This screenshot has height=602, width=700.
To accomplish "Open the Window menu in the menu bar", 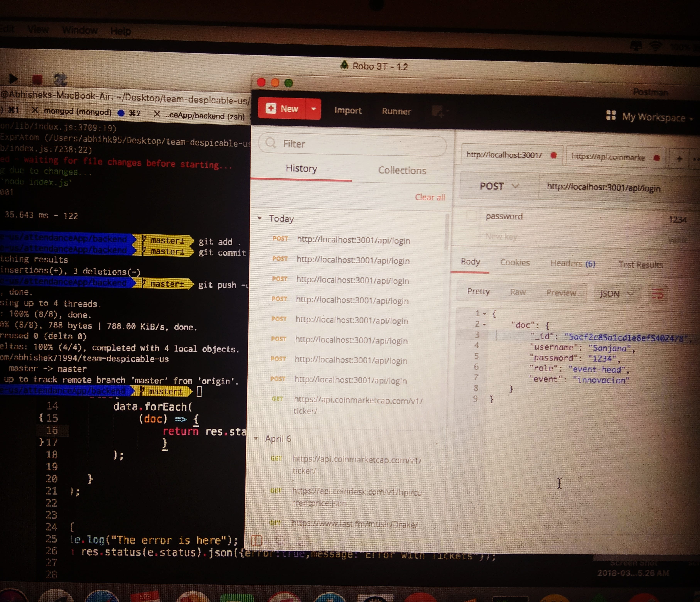I will [x=80, y=30].
